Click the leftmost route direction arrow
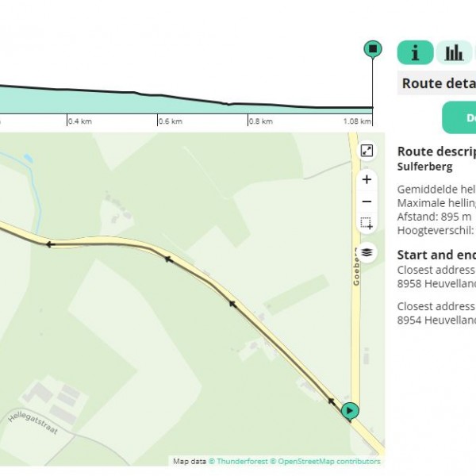Image resolution: width=476 pixels, height=476 pixels. click(49, 244)
